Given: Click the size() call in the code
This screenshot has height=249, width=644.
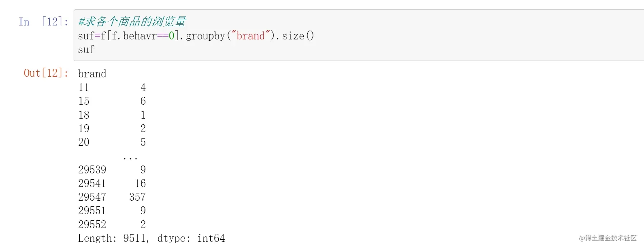Looking at the screenshot, I should click(298, 36).
